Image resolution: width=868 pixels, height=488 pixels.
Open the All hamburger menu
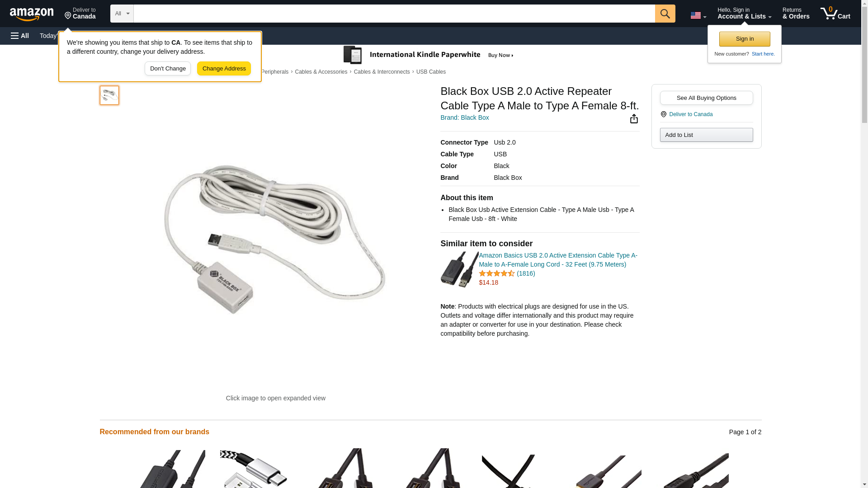(x=20, y=36)
